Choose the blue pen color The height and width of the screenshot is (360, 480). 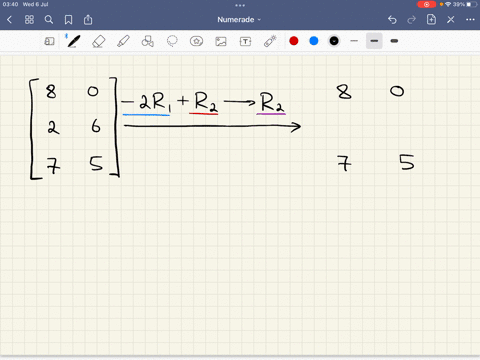click(x=314, y=41)
